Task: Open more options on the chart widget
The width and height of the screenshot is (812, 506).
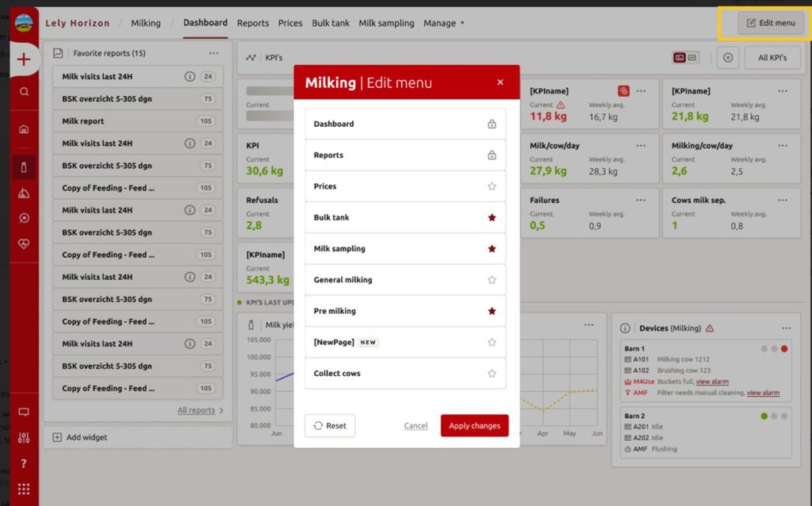Action: coord(589,324)
